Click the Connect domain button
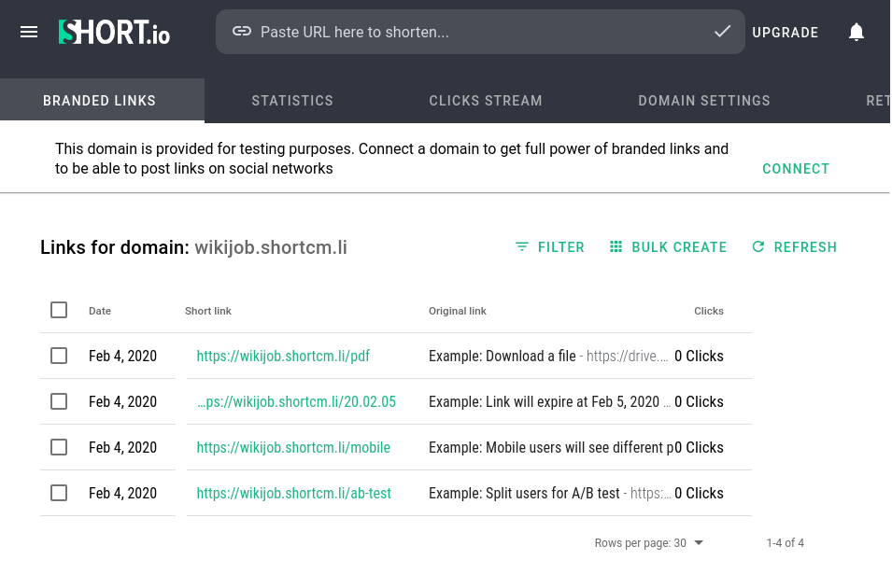This screenshot has height=588, width=892. 796,169
